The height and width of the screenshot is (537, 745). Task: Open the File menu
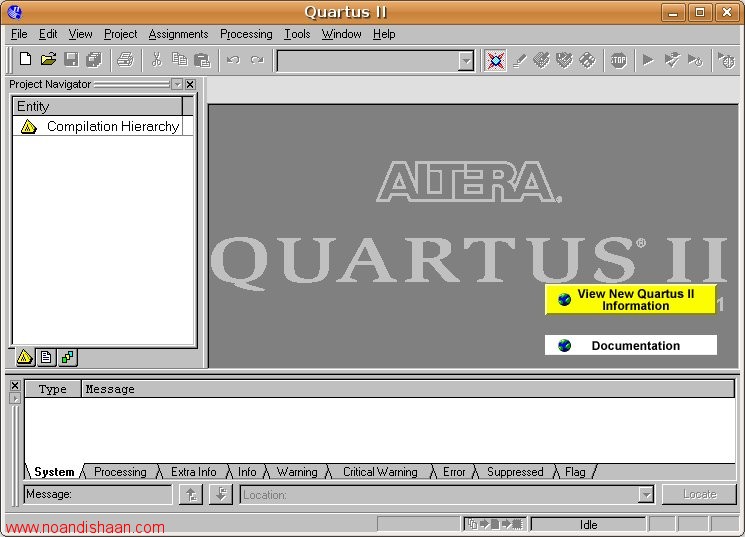[19, 34]
